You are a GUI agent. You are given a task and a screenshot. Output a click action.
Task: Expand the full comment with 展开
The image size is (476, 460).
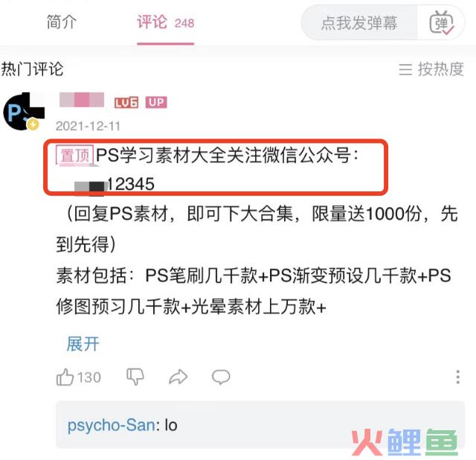coord(83,344)
